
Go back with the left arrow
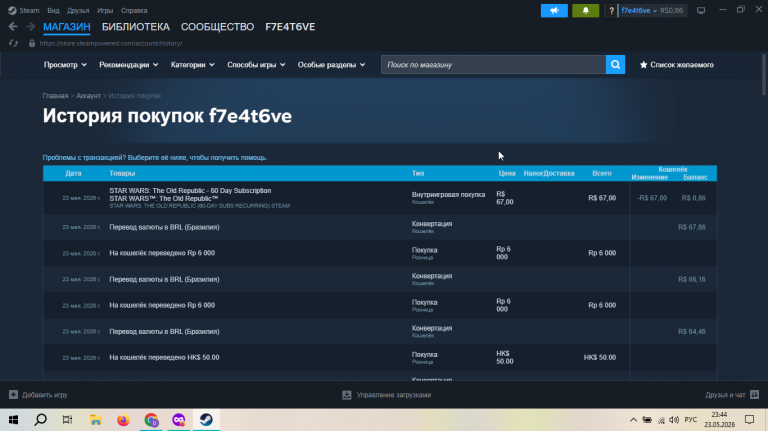(13, 26)
